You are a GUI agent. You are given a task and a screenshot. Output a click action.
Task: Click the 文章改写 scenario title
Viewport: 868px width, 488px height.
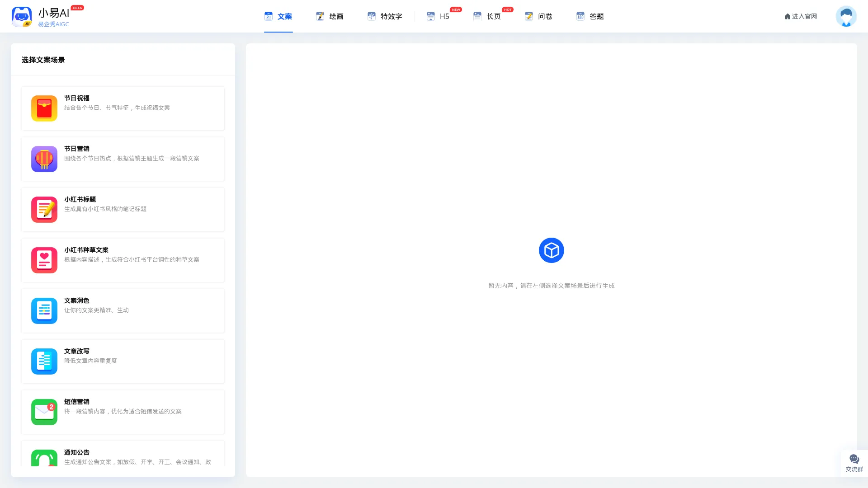pyautogui.click(x=77, y=351)
